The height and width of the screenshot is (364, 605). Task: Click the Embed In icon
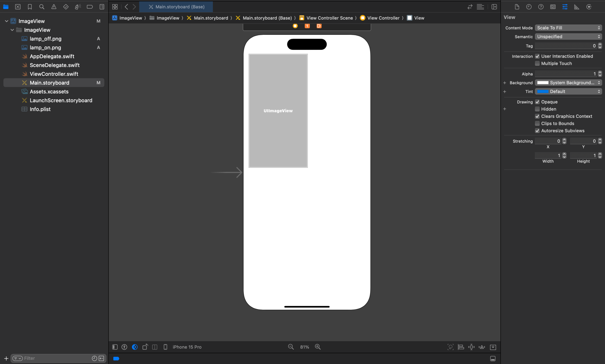point(493,347)
